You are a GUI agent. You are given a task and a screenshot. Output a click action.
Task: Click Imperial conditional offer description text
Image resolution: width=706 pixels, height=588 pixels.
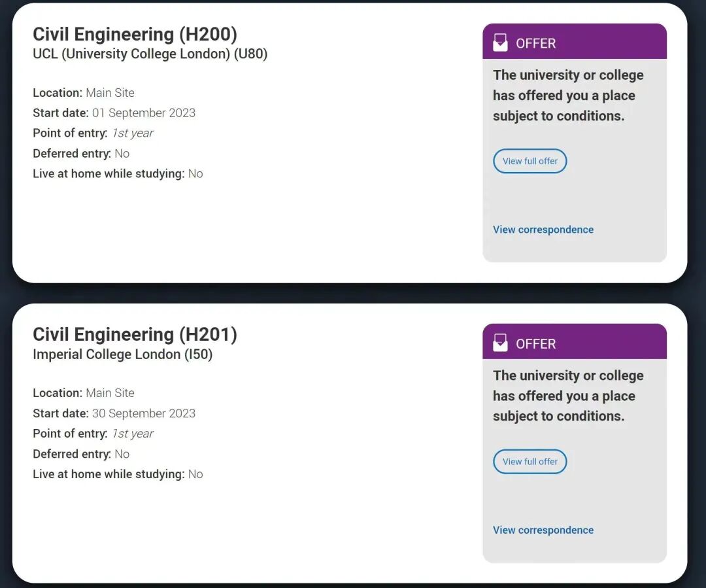click(567, 396)
